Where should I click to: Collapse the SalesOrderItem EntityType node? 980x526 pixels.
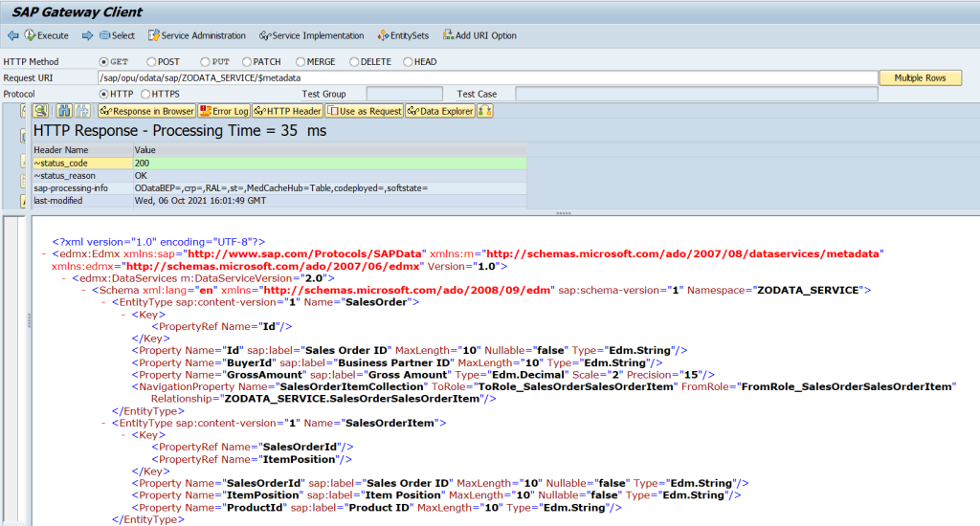(x=104, y=423)
